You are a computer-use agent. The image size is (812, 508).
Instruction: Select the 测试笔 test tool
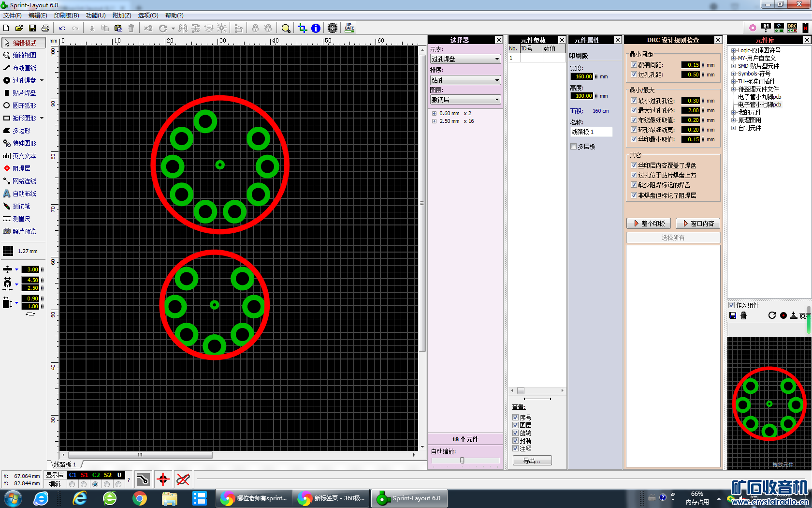tap(21, 206)
